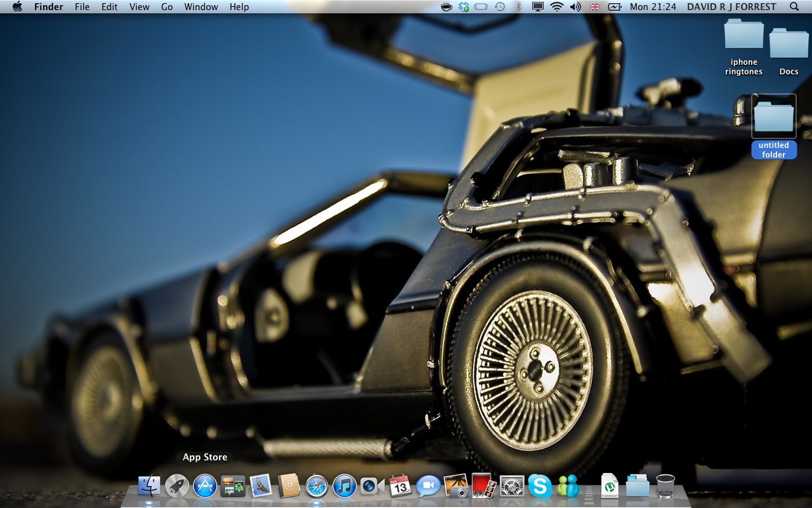Open iCal calendar icon in the Dock

point(400,486)
